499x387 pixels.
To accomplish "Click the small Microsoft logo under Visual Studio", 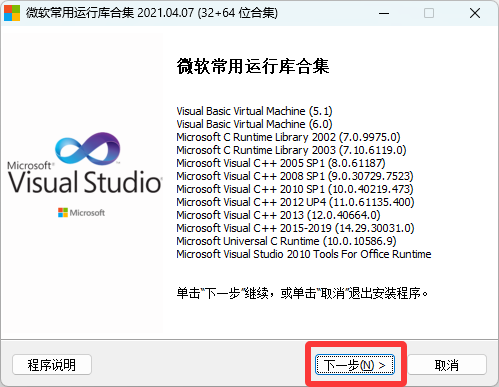I will (x=81, y=213).
